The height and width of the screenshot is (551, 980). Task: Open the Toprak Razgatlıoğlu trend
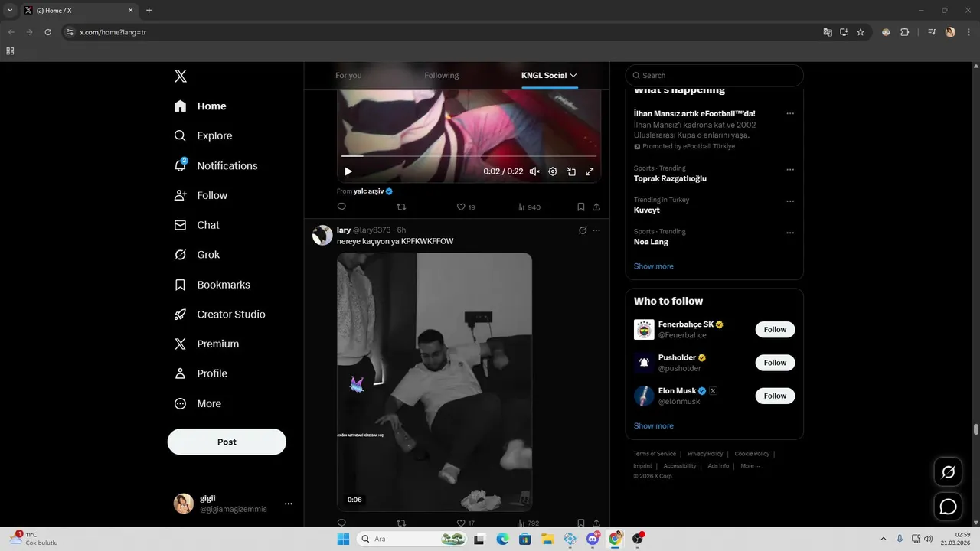pos(670,178)
